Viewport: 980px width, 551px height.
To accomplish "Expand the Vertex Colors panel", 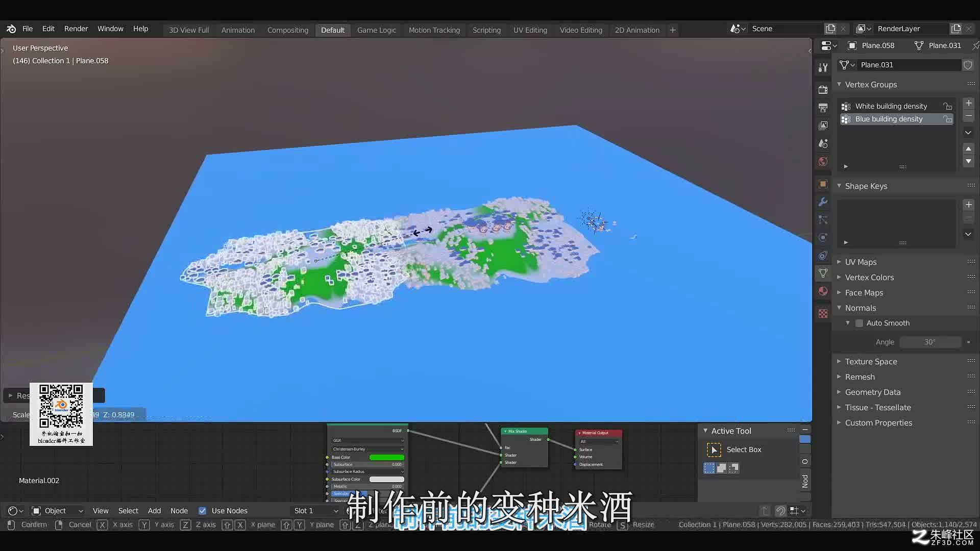I will tap(839, 277).
